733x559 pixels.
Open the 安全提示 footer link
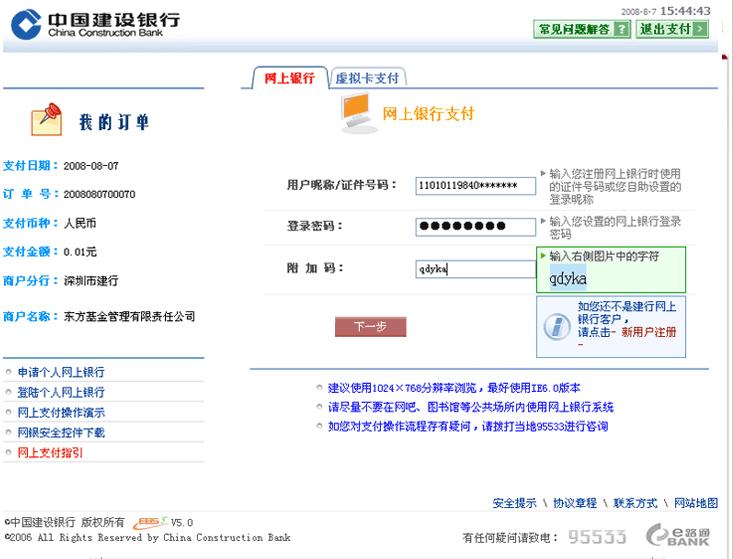(x=514, y=503)
